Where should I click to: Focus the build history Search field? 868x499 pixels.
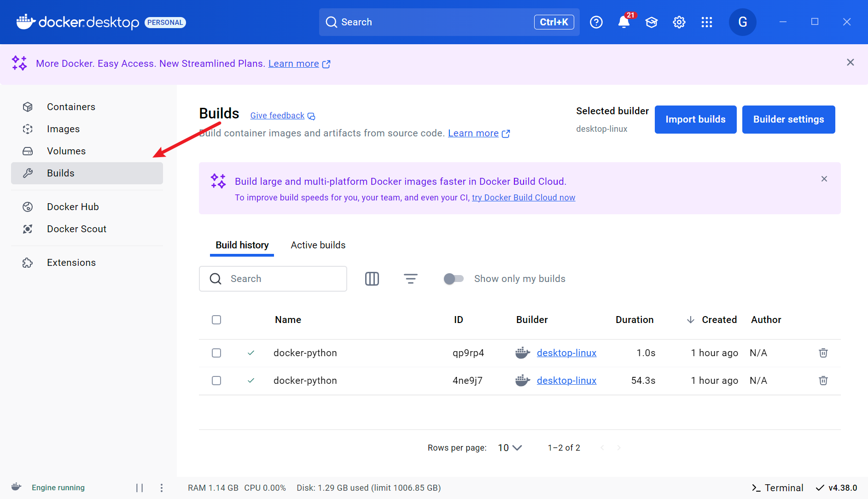[273, 279]
